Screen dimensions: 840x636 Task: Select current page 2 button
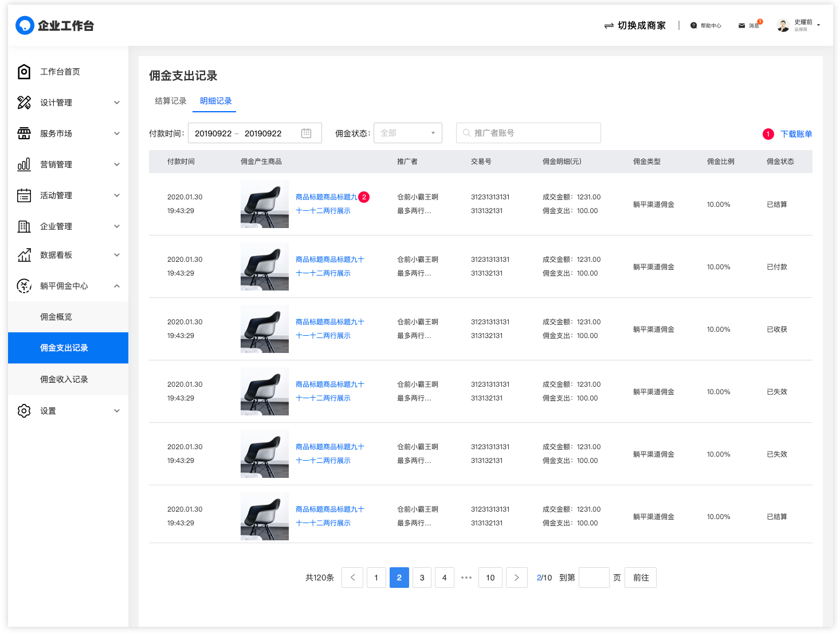(399, 578)
